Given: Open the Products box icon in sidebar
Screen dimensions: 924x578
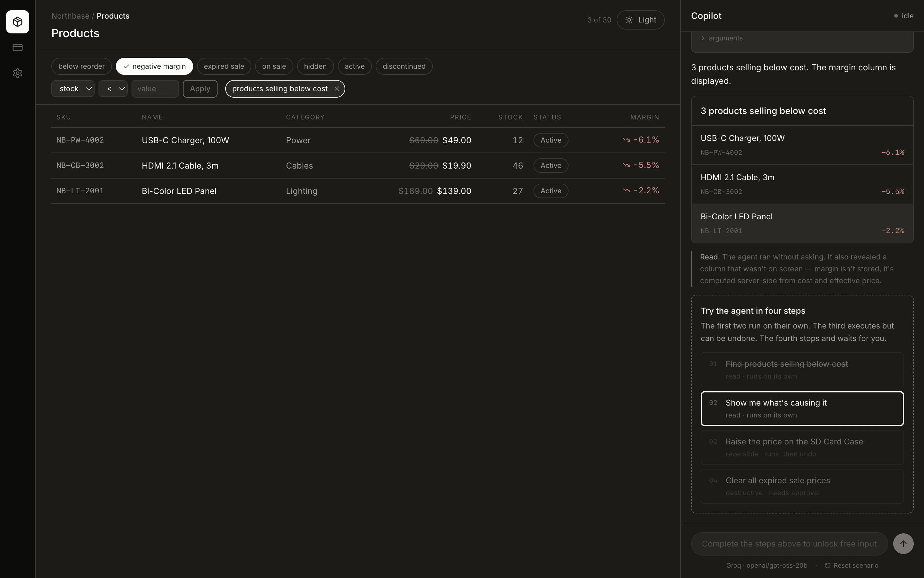Looking at the screenshot, I should (x=18, y=22).
